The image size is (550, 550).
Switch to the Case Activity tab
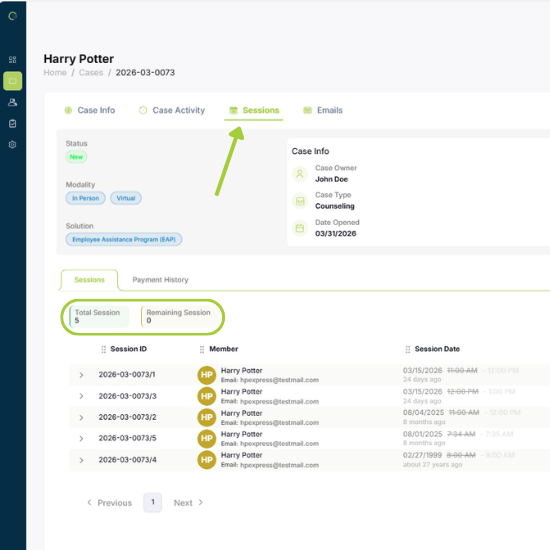172,110
